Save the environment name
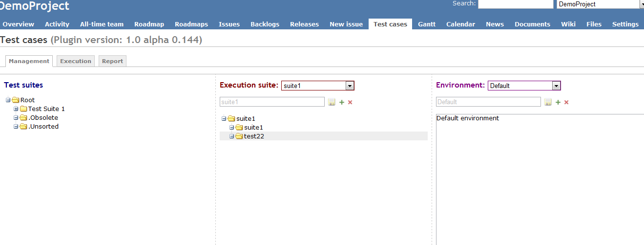Screen dimensions: 644x245 click(548, 102)
